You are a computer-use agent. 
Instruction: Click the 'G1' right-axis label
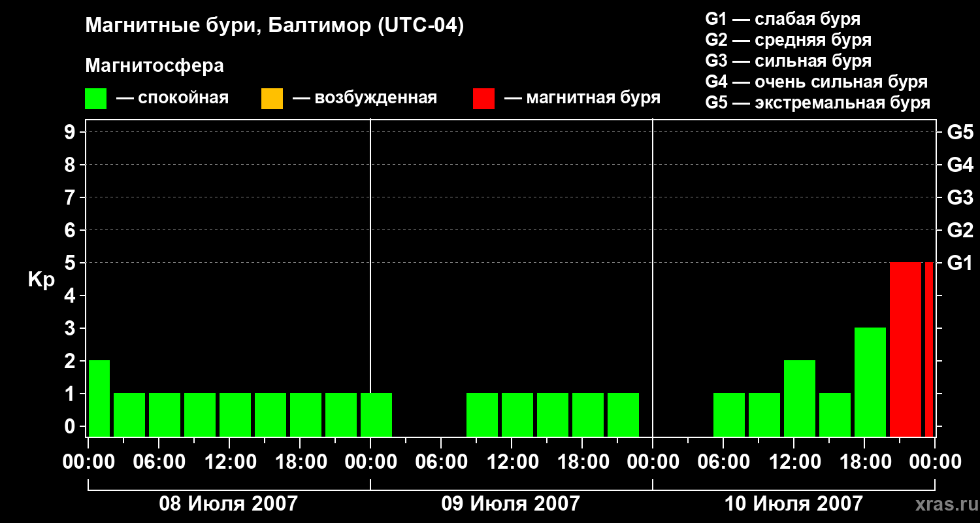[960, 263]
